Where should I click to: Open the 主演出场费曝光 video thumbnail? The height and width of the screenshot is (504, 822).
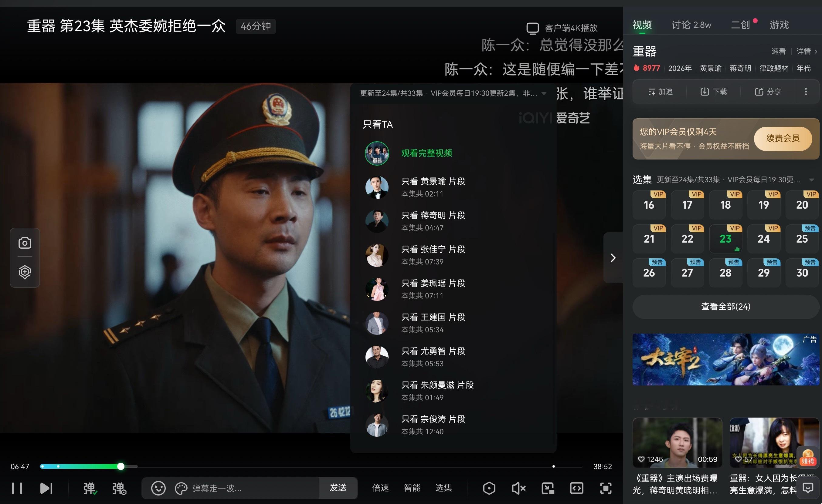coord(677,443)
